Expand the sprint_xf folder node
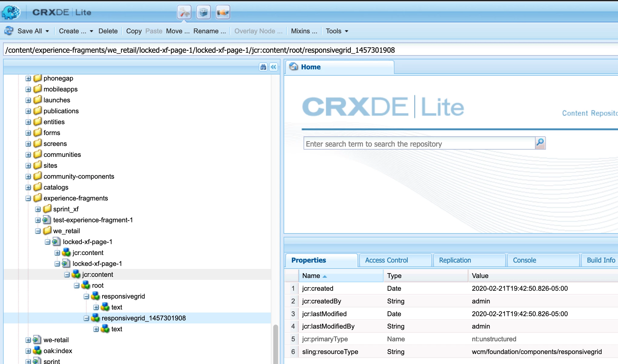 coord(38,209)
